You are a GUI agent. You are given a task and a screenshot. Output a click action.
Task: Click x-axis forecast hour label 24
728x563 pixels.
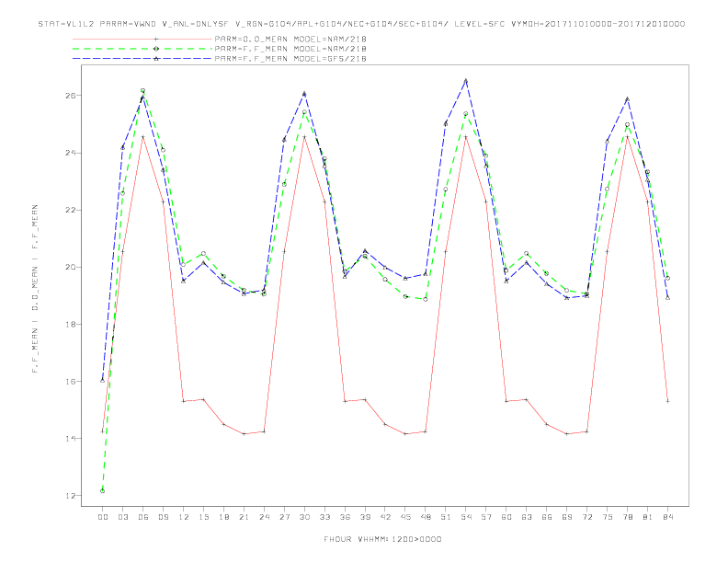pyautogui.click(x=264, y=517)
